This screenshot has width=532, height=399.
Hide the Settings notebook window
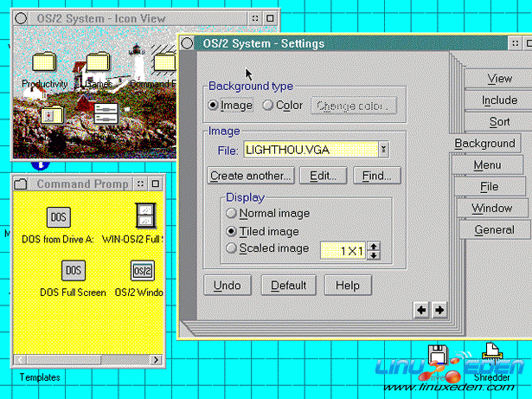[516, 43]
